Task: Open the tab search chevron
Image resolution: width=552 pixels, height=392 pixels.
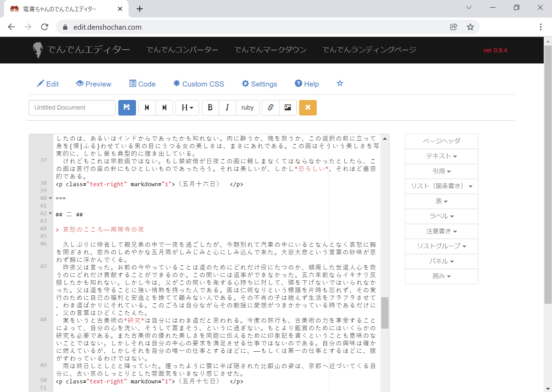Action: [469, 8]
